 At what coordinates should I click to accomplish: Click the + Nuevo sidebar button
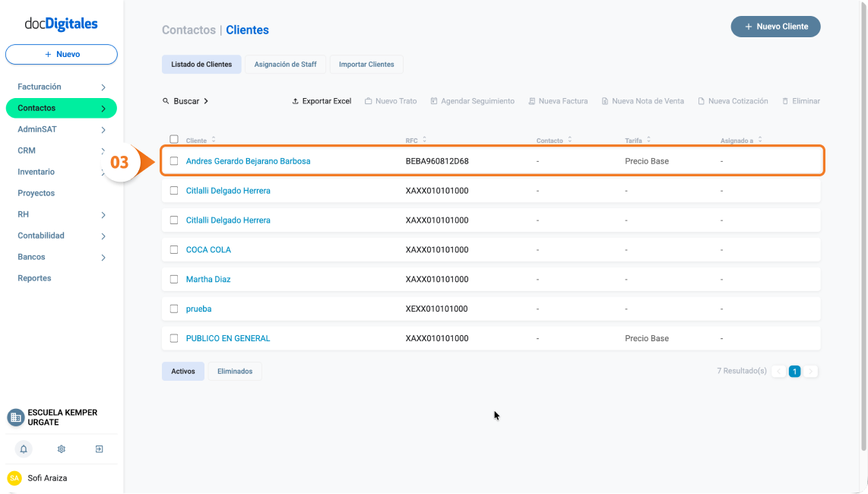(x=62, y=54)
